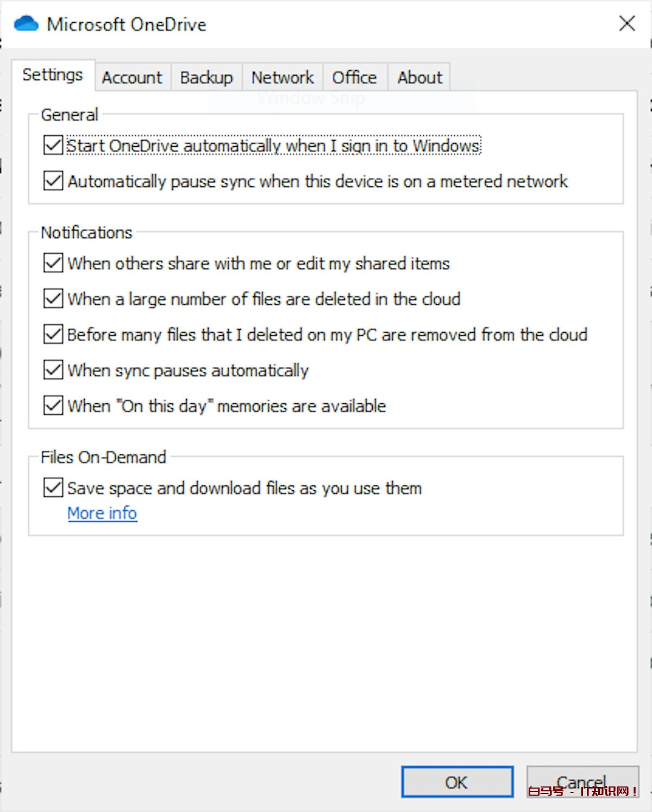This screenshot has height=812, width=652.
Task: Open the Account tab
Action: (x=132, y=78)
